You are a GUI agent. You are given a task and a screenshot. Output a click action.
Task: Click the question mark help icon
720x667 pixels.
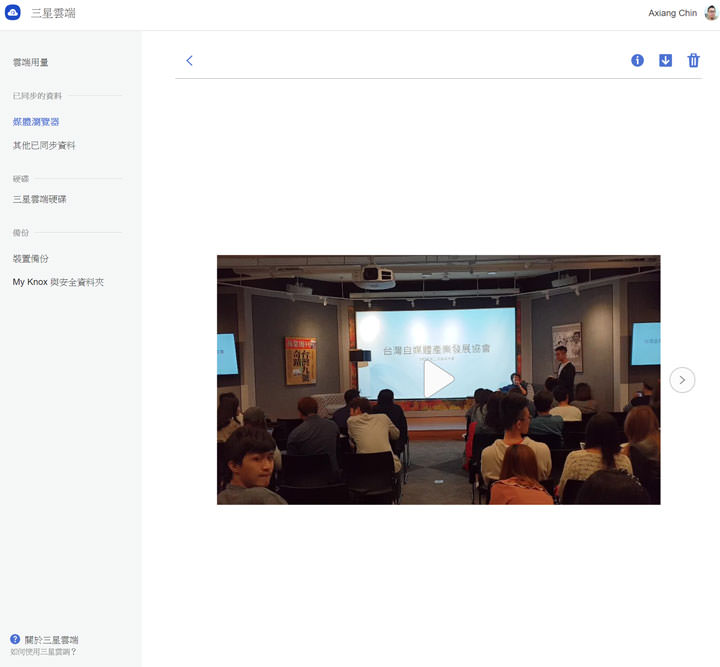point(15,639)
